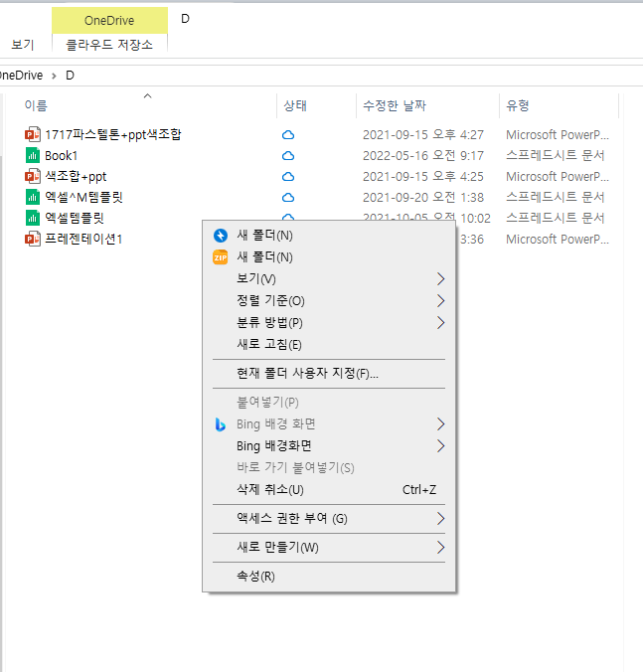
Task: Select 현재 폴더 사용자 지정(F)...
Action: (x=329, y=374)
